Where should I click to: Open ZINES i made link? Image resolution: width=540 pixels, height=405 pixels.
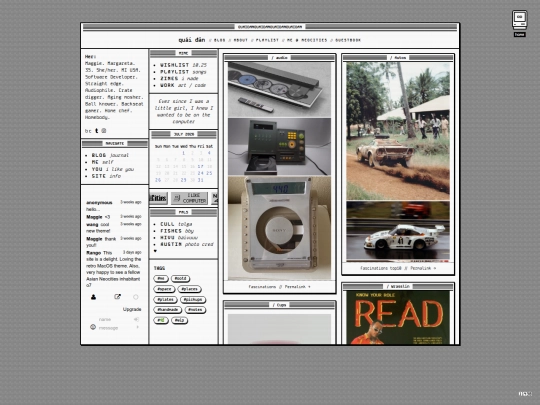[179, 79]
